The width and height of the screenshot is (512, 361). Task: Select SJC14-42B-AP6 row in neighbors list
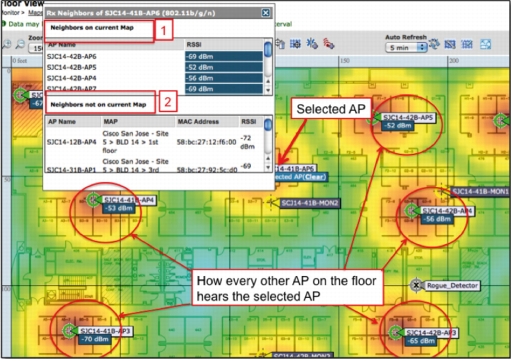click(156, 56)
